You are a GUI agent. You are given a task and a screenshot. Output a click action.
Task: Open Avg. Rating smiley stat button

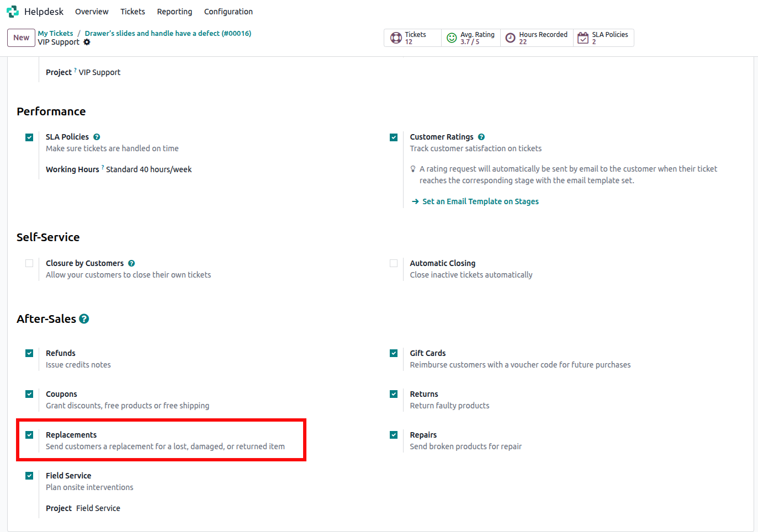click(x=452, y=38)
